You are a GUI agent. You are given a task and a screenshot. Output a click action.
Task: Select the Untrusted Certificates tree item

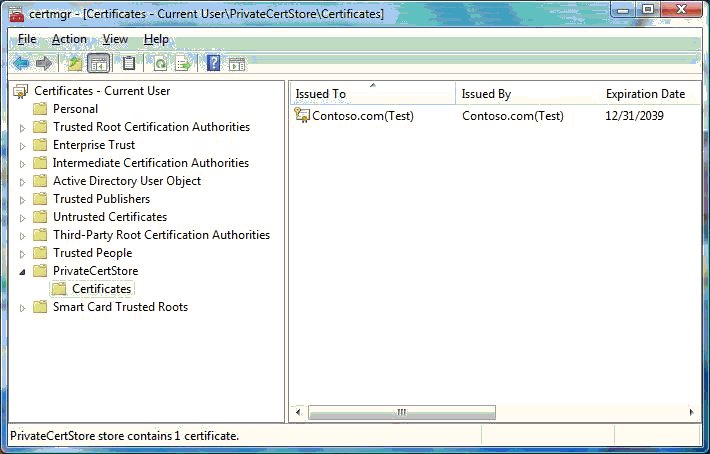coord(110,217)
